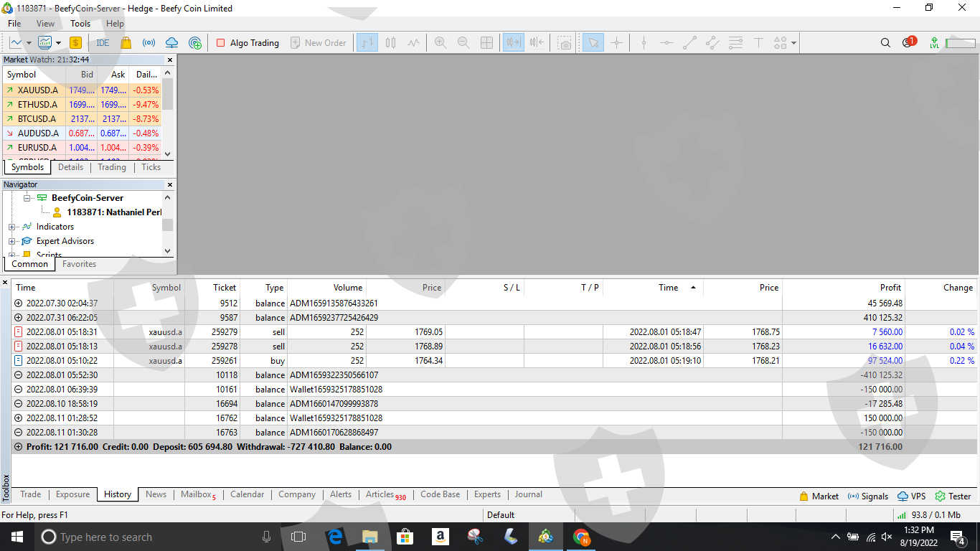
Task: Collapse the 10118 balance row
Action: click(x=19, y=375)
